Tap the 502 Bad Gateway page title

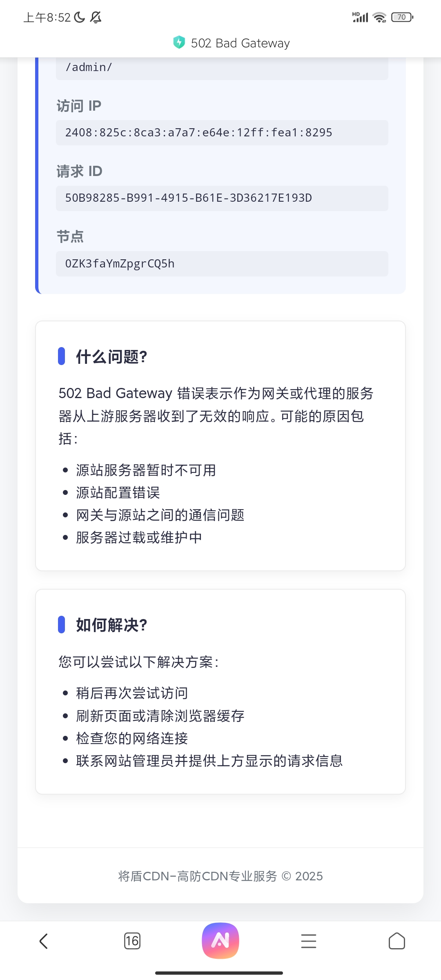(240, 43)
